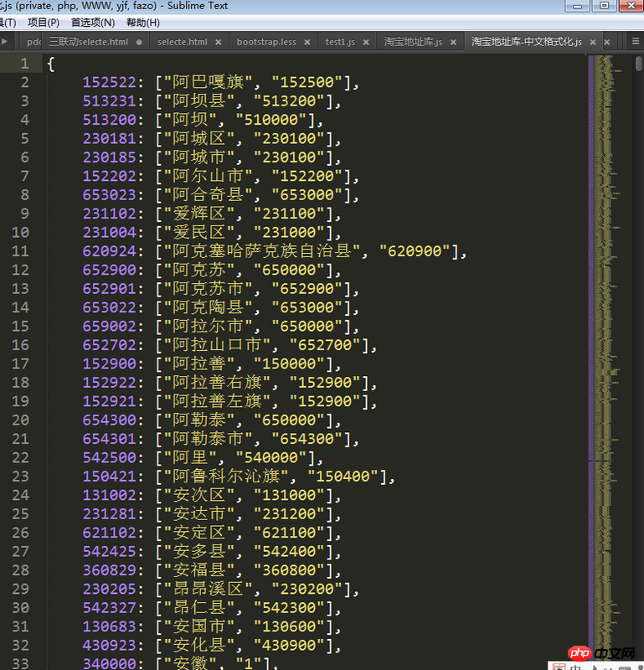
Task: Click the string "阿尔山市"
Action: coord(209,176)
